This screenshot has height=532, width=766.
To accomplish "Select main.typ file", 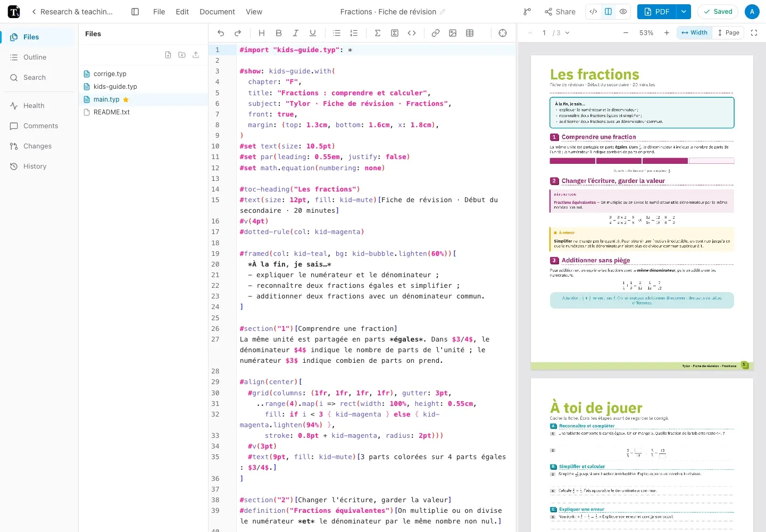I will click(x=143, y=99).
